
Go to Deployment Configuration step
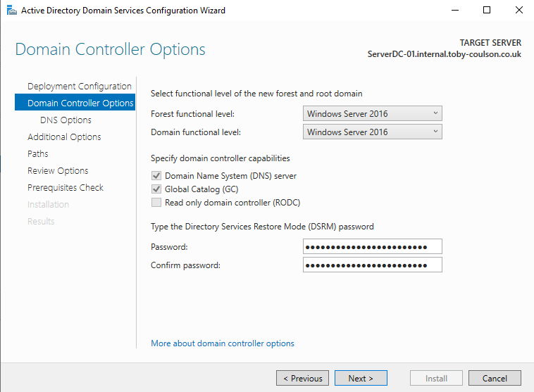coord(79,86)
